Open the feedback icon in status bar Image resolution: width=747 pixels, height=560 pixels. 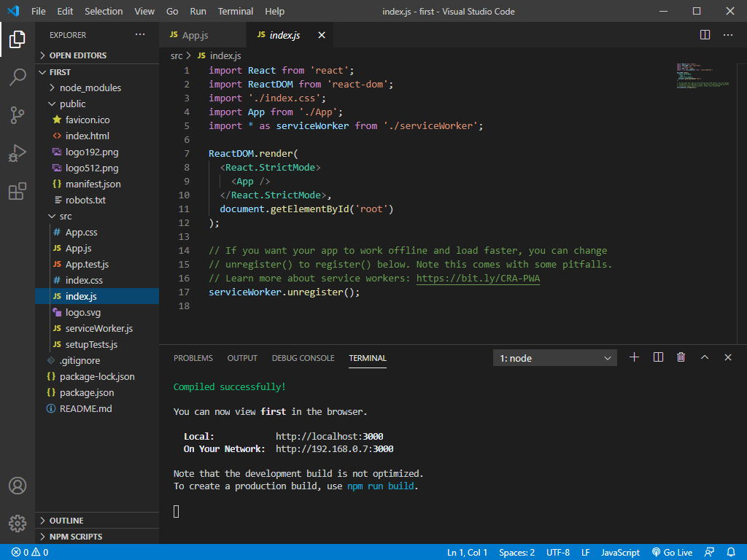tap(709, 553)
